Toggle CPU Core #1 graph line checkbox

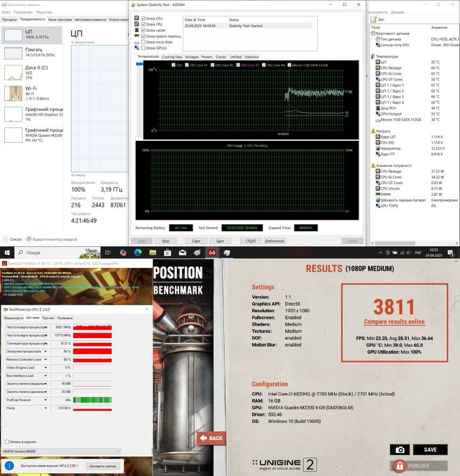click(186, 65)
